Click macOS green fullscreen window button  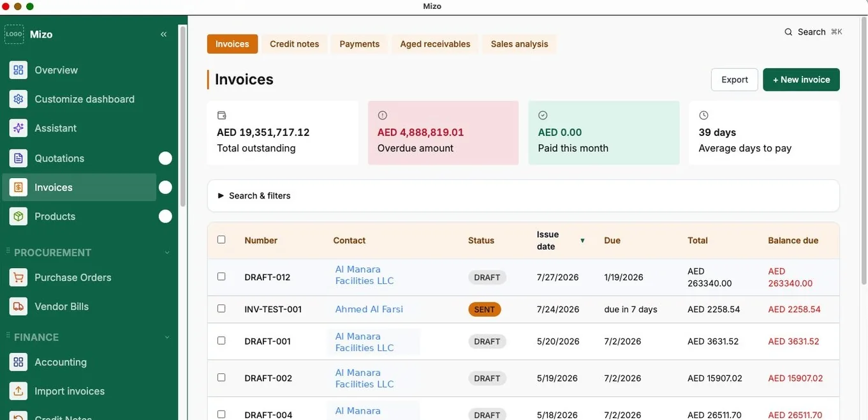click(30, 6)
